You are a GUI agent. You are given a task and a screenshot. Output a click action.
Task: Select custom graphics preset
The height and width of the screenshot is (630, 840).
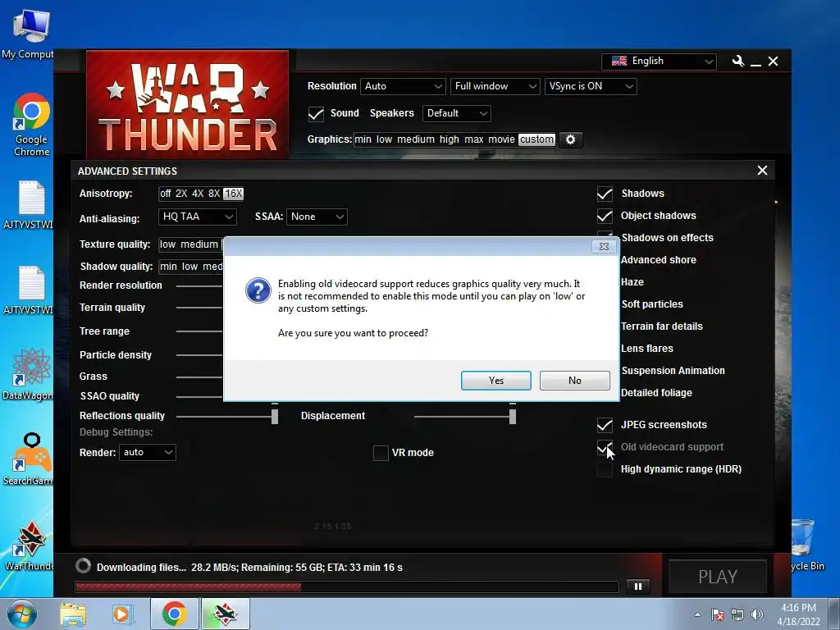(536, 139)
